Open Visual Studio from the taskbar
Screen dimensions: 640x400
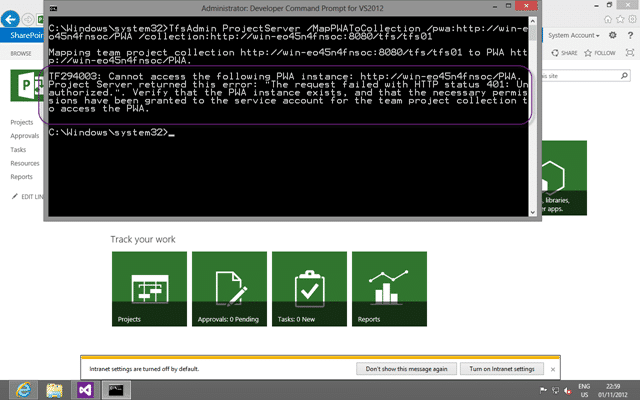pyautogui.click(x=85, y=390)
